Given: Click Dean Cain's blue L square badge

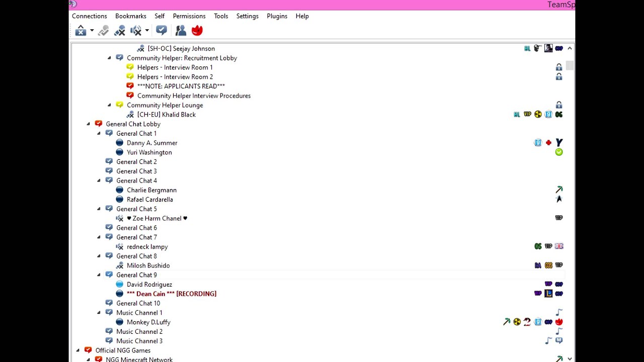Looking at the screenshot, I should point(548,294).
